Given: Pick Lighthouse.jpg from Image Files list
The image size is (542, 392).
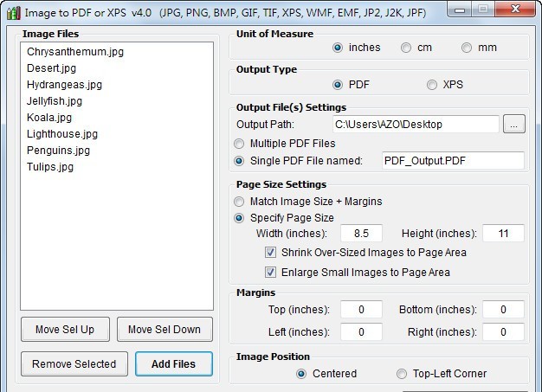Looking at the screenshot, I should click(x=61, y=134).
